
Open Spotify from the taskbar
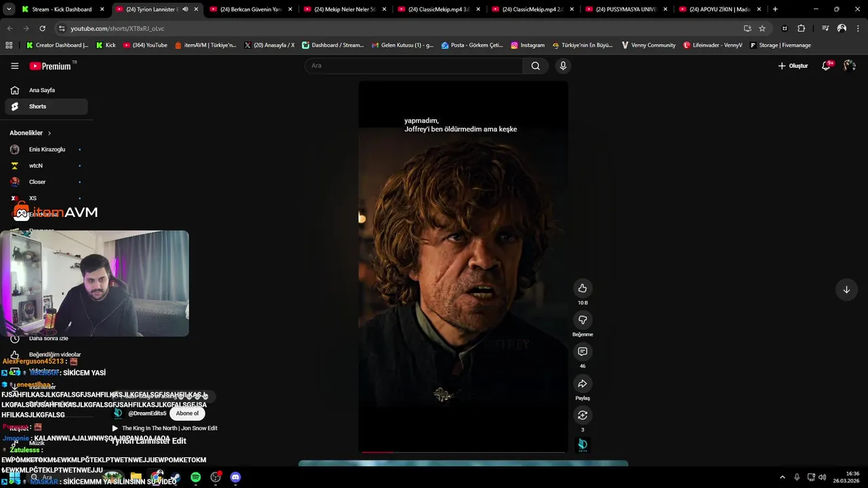pos(195,477)
